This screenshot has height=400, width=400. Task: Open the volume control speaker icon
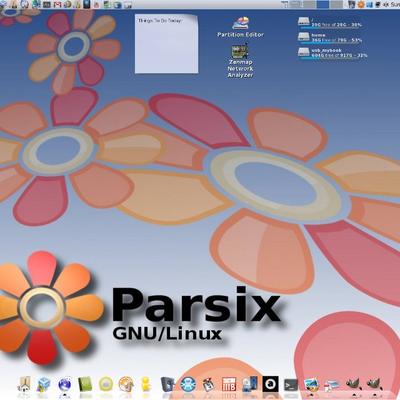tap(386, 4)
